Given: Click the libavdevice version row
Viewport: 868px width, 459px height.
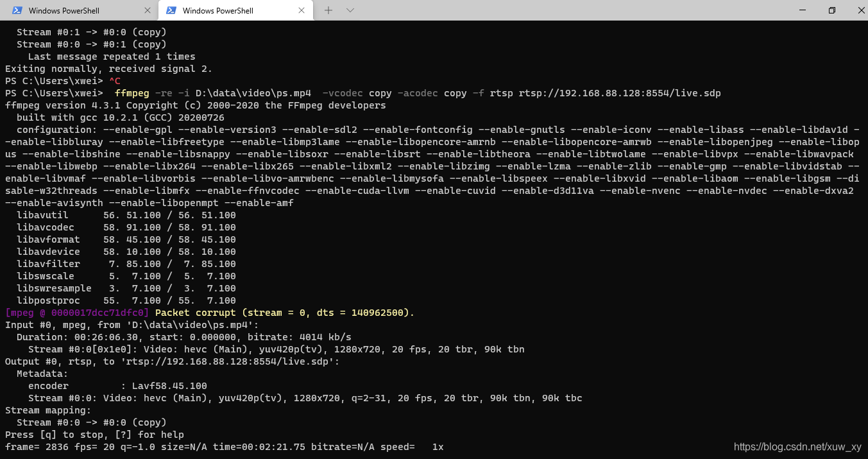Looking at the screenshot, I should [x=126, y=252].
